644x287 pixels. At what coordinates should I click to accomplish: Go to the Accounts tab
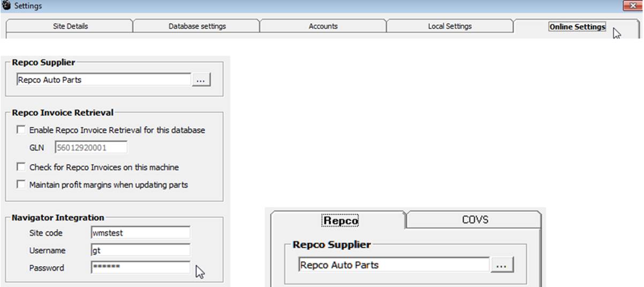coord(323,26)
